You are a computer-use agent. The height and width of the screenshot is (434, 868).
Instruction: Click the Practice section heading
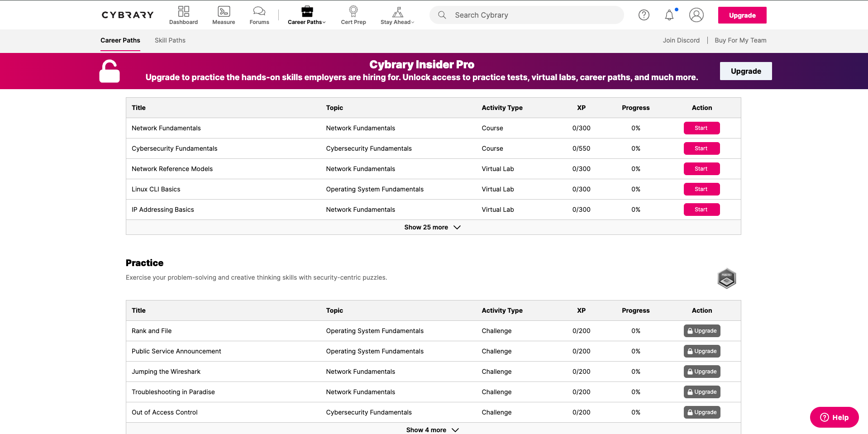144,263
